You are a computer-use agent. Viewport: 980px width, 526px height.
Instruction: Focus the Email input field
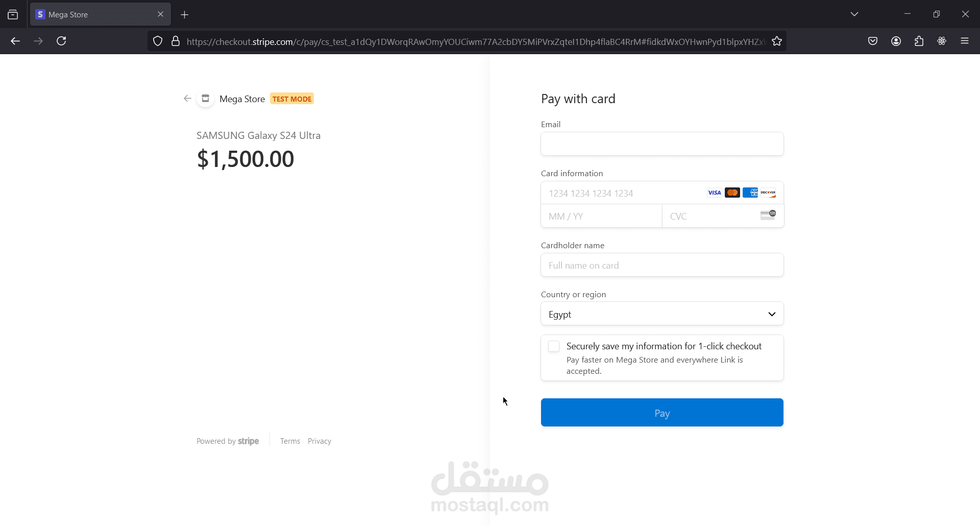[662, 144]
